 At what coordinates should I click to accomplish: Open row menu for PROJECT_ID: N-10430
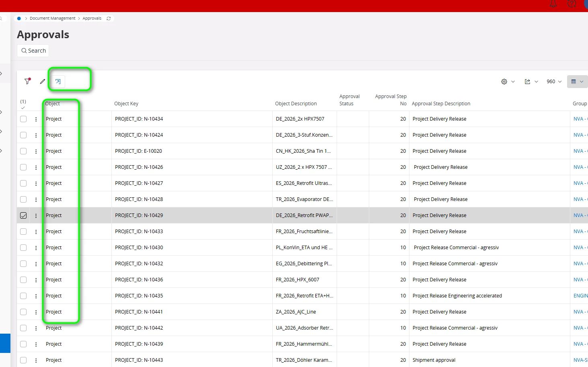point(36,248)
